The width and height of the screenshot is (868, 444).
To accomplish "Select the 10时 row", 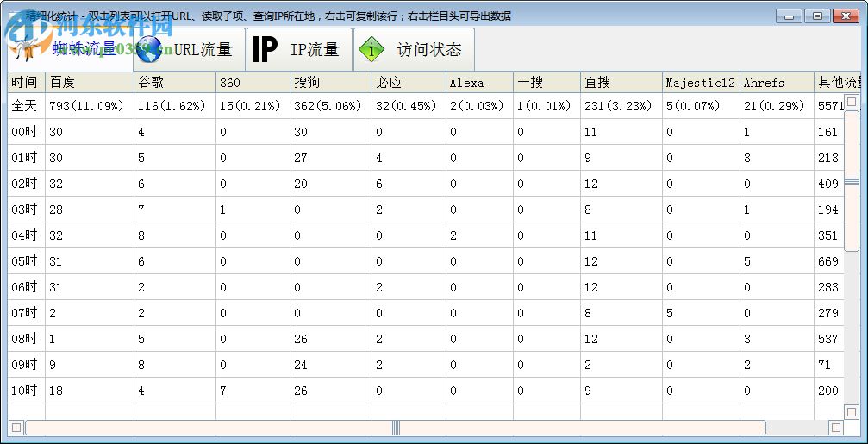I will tap(427, 391).
